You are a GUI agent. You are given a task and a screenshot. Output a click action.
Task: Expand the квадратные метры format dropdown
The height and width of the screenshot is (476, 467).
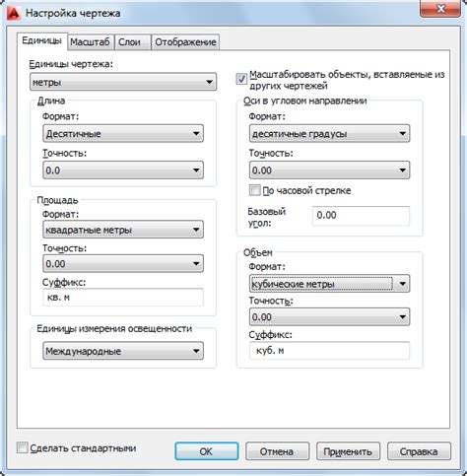point(123,230)
